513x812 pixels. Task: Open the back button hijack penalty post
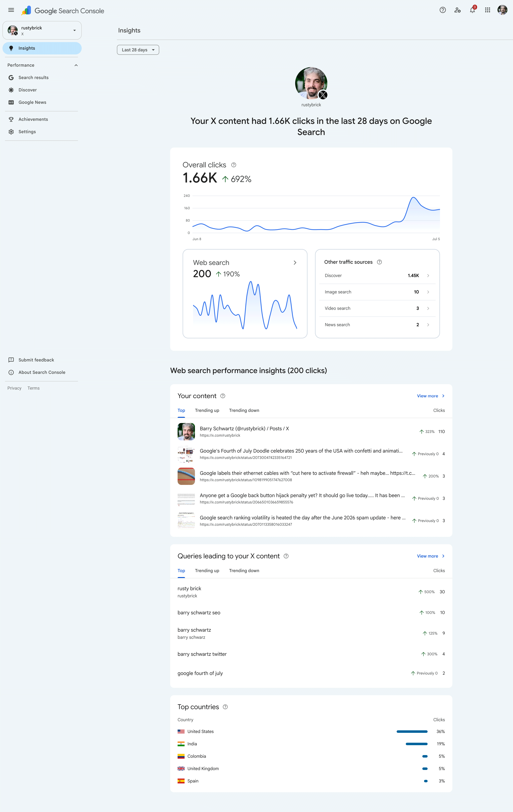coord(311,498)
